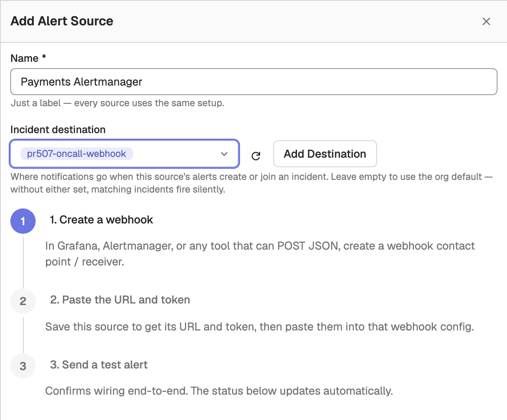Click the Name input field
This screenshot has width=507, height=420.
(254, 82)
